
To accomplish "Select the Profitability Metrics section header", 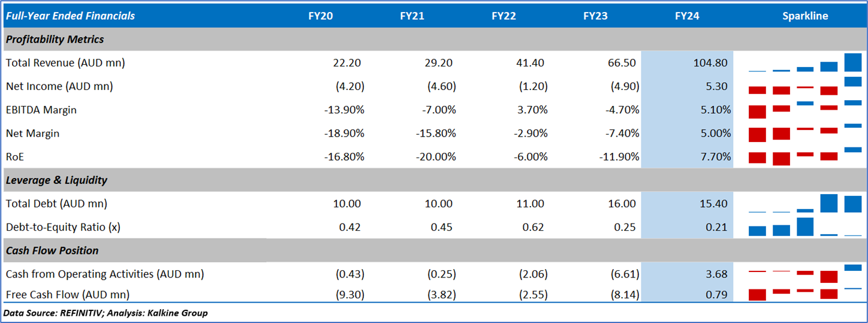I will 55,40.
